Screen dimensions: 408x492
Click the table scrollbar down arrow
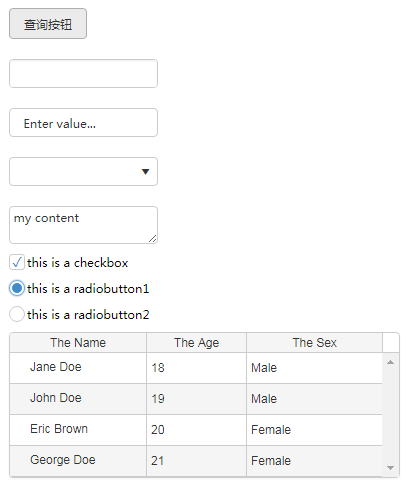click(390, 468)
